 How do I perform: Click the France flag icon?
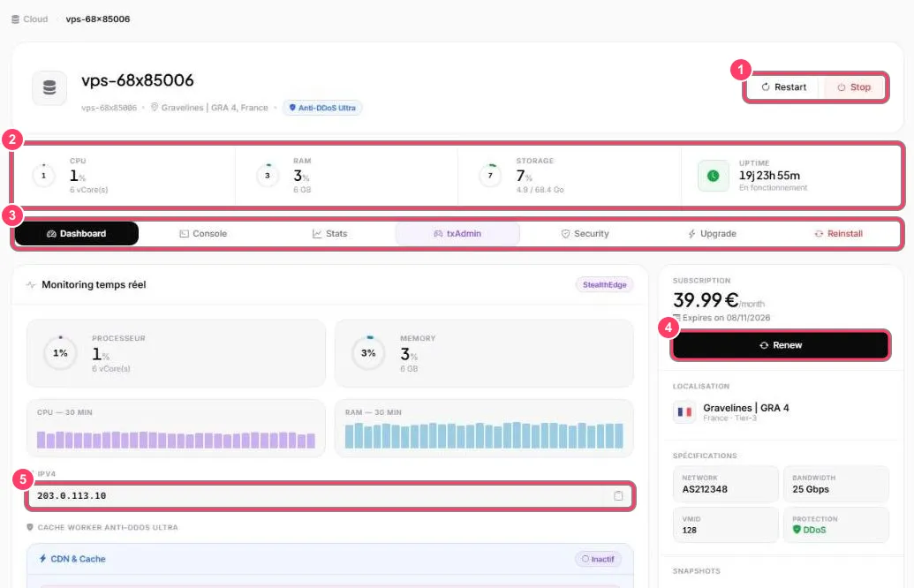[684, 412]
